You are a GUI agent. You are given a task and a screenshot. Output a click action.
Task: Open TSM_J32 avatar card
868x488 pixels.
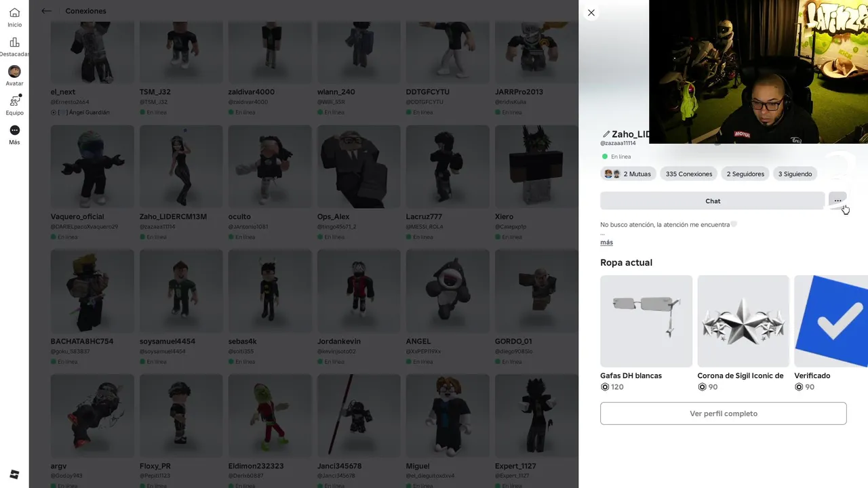point(181,52)
